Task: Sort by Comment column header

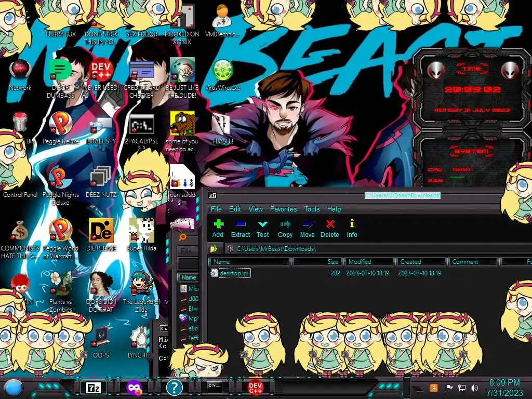Action: click(473, 262)
